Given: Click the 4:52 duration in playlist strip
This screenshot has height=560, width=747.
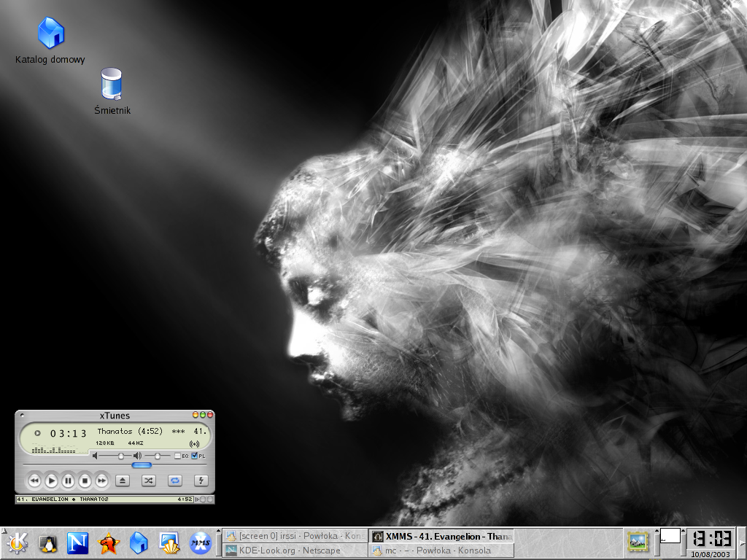Looking at the screenshot, I should (185, 499).
